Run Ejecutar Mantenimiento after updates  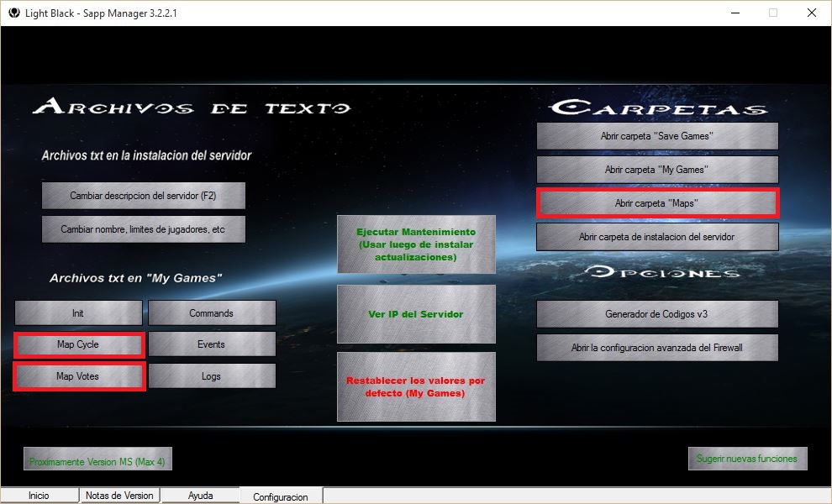415,244
